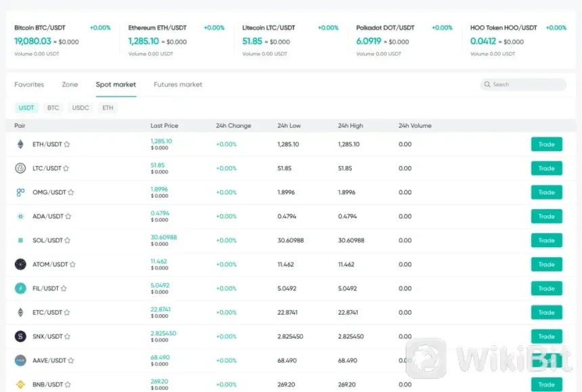The width and height of the screenshot is (582, 392).
Task: Switch to the Favorites tab
Action: 29,85
